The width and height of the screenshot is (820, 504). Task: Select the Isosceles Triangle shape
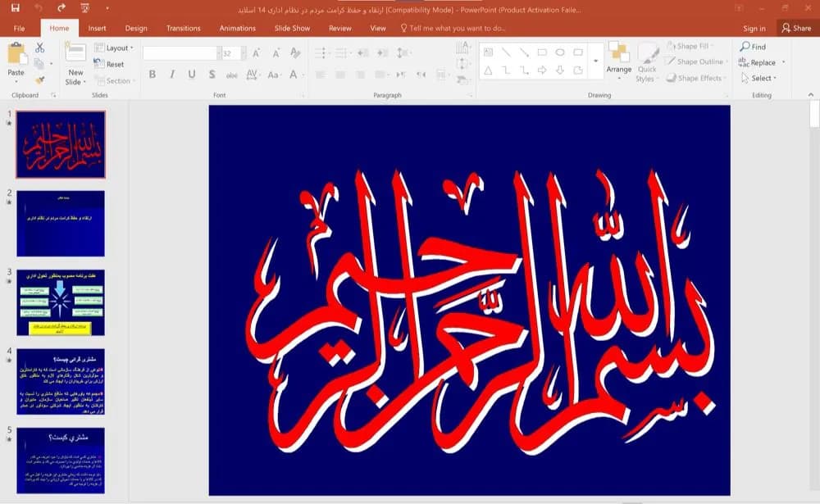[x=489, y=70]
